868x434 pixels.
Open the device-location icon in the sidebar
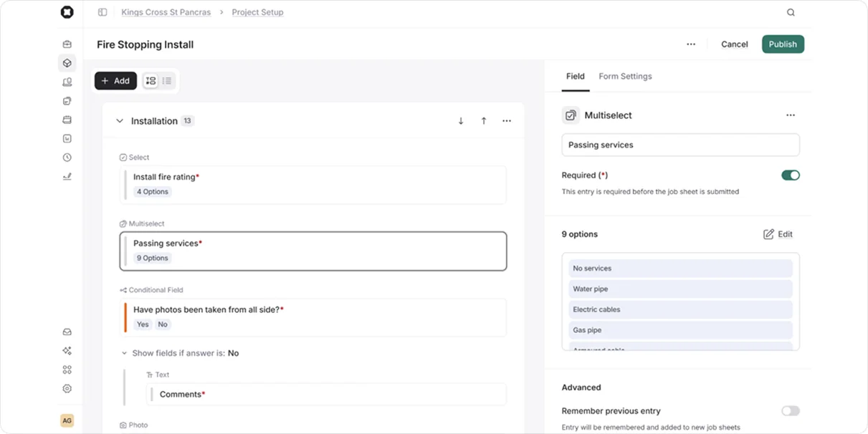tap(67, 82)
